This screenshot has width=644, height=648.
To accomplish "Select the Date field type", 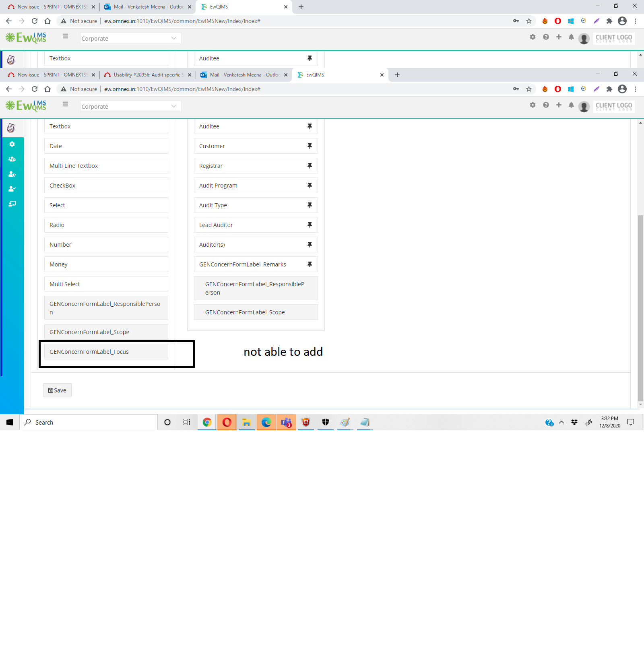I will [106, 146].
